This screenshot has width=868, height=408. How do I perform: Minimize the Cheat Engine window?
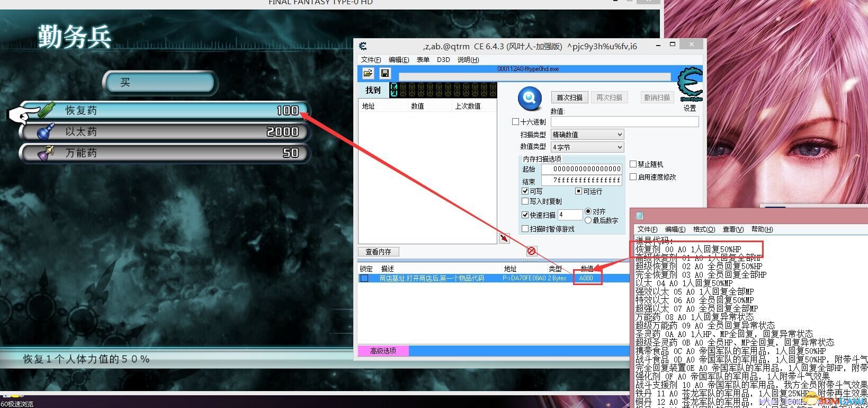coord(657,46)
